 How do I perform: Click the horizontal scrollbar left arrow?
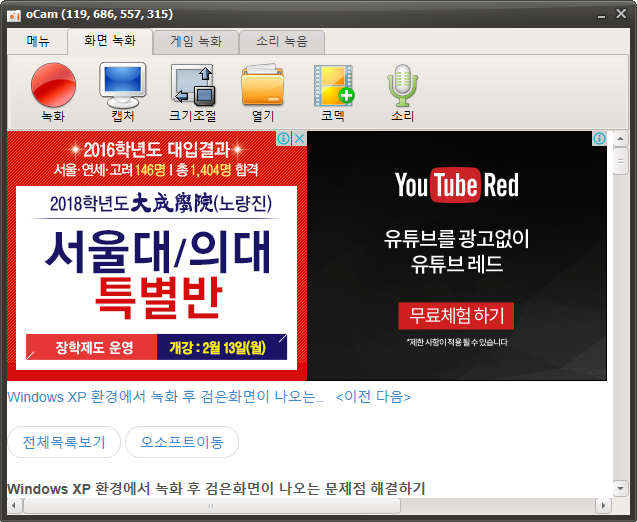14,506
